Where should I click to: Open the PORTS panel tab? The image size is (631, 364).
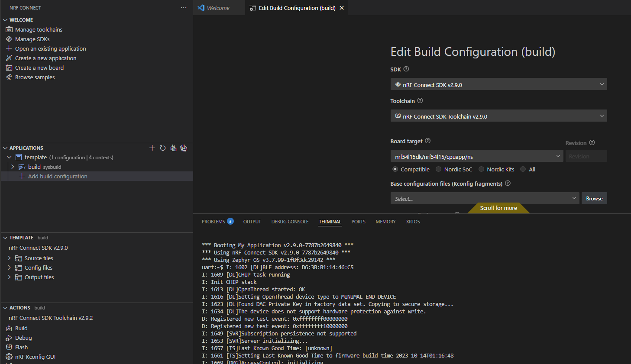(x=358, y=222)
